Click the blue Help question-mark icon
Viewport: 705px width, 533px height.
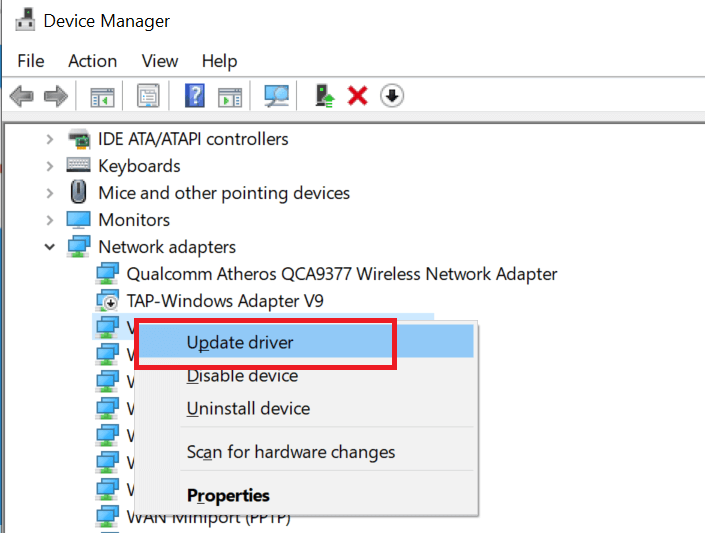click(x=195, y=95)
